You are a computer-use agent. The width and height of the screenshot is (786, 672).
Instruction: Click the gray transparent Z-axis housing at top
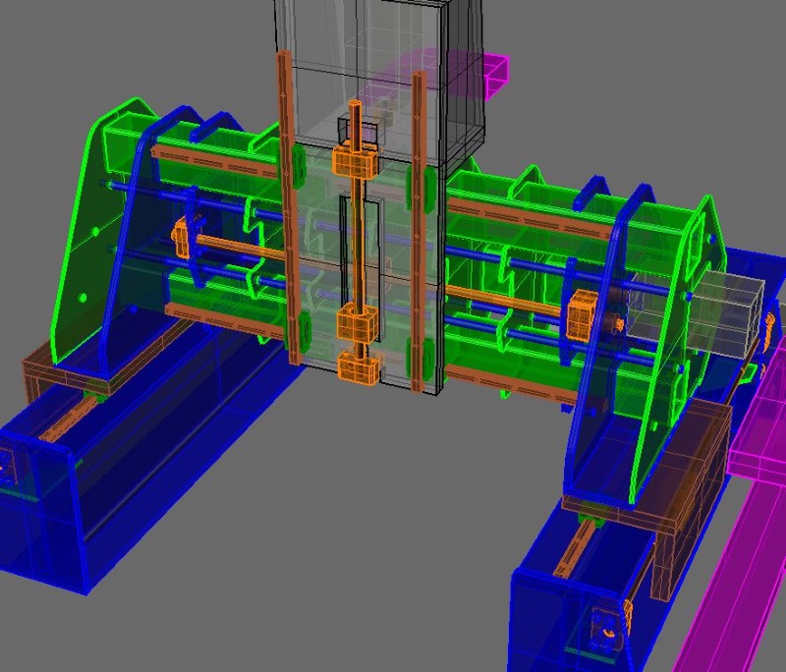(373, 59)
